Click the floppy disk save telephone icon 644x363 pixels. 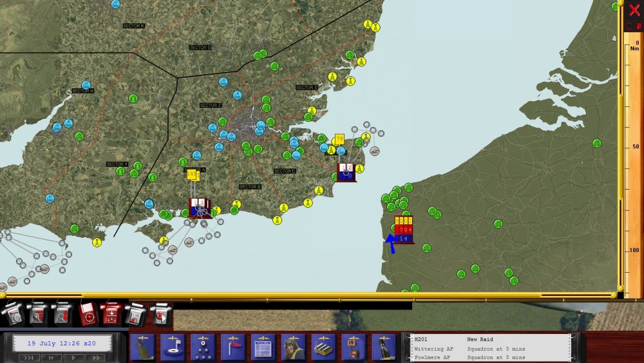[x=136, y=315]
